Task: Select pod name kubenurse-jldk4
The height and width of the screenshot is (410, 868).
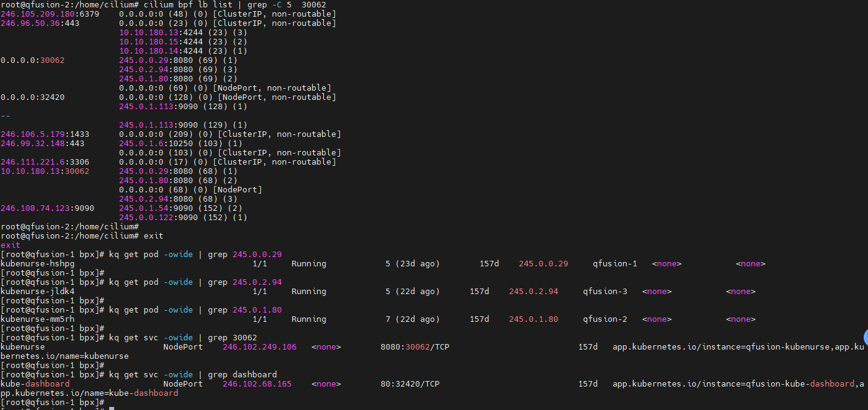Action: (37, 291)
